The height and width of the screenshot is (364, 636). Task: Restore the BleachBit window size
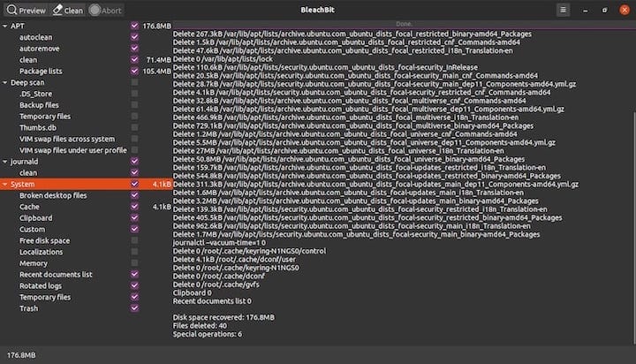pos(604,10)
